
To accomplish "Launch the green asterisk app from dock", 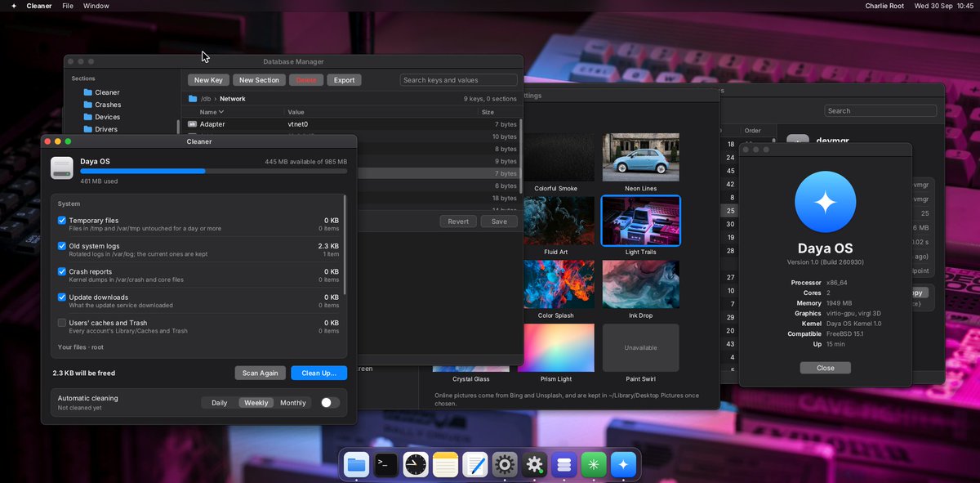I will tap(594, 464).
